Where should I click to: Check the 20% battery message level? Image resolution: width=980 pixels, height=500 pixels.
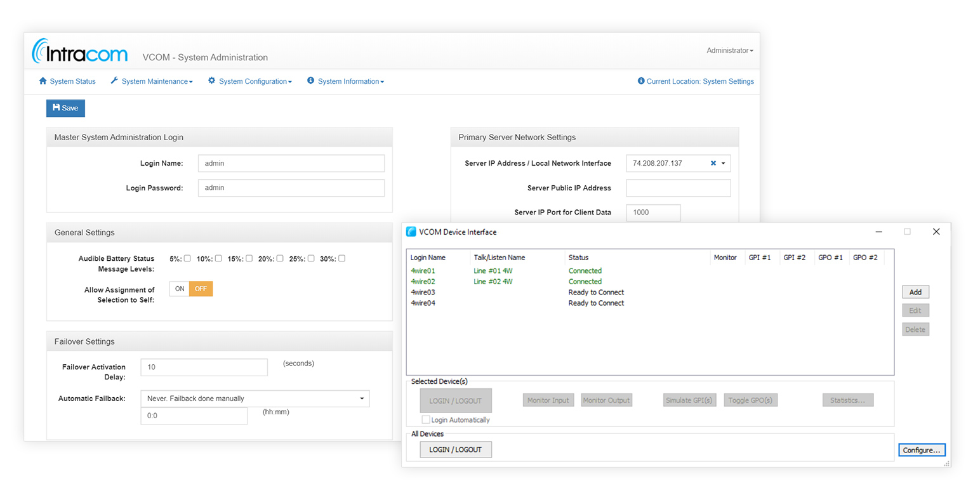[280, 258]
